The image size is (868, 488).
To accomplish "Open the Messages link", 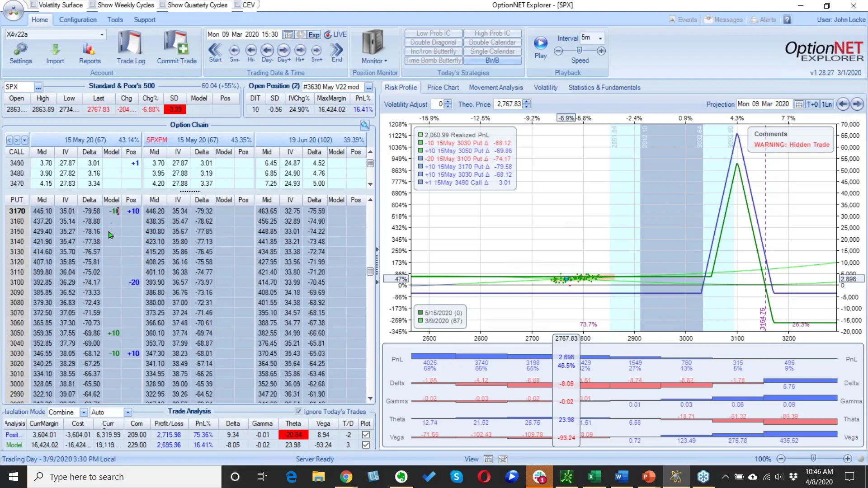I will [x=724, y=20].
